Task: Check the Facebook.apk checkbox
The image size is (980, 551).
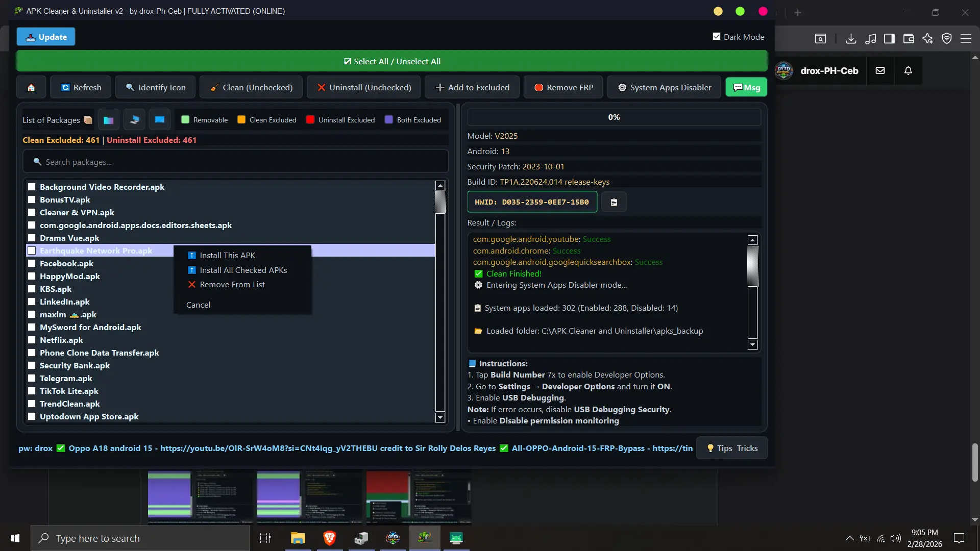Action: pyautogui.click(x=32, y=263)
